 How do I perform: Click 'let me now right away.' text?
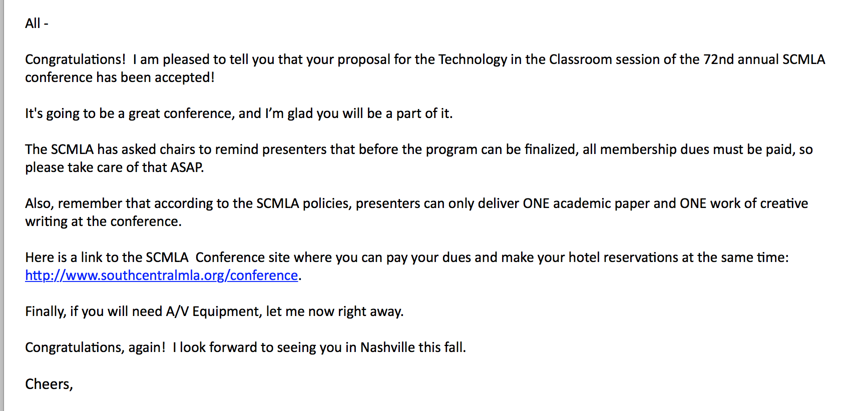coord(335,311)
